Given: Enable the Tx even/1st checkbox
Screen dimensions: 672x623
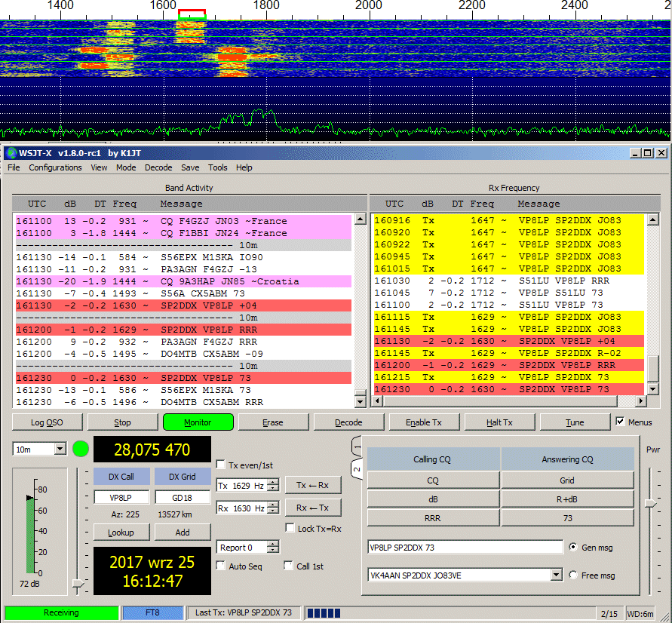Looking at the screenshot, I should coord(221,465).
